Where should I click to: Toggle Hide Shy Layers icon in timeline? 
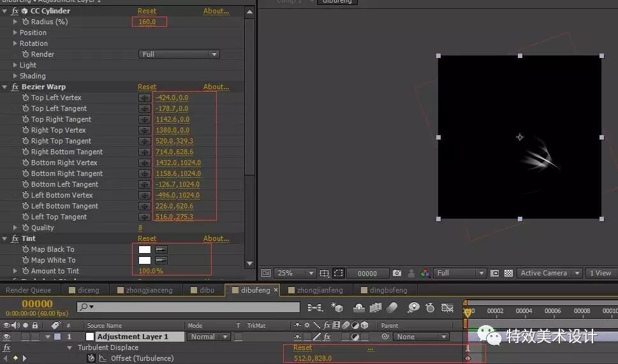click(x=358, y=307)
